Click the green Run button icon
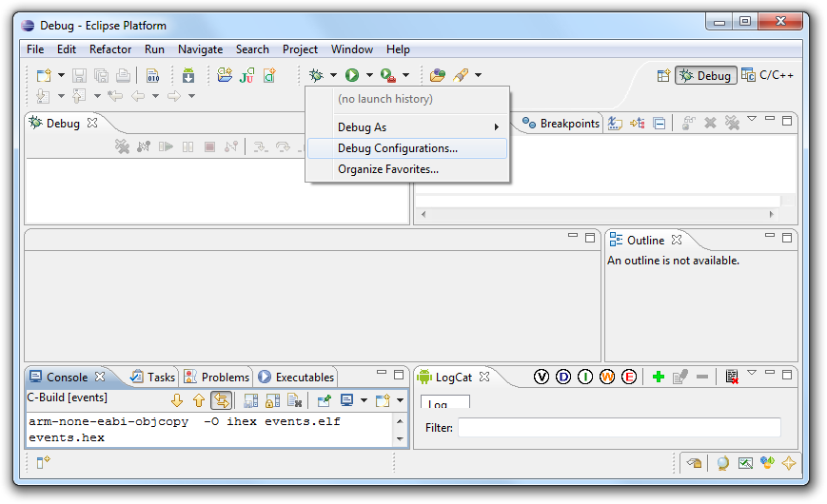This screenshot has height=504, width=827. tap(352, 75)
